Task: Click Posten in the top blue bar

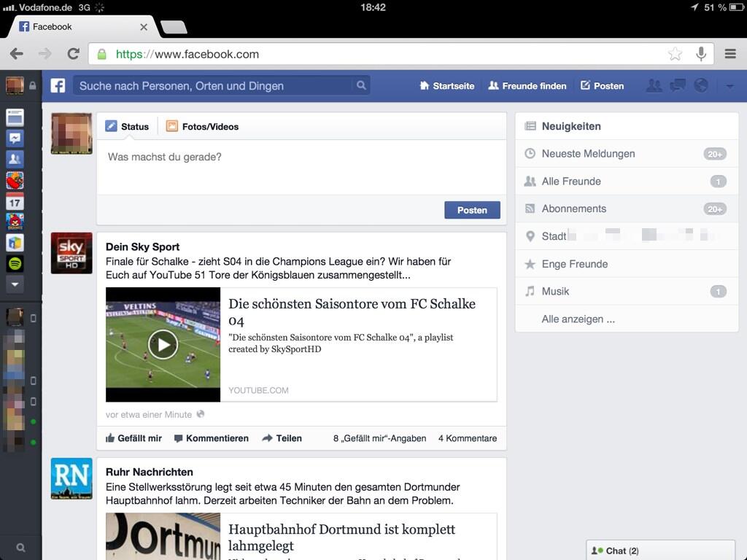Action: 602,86
